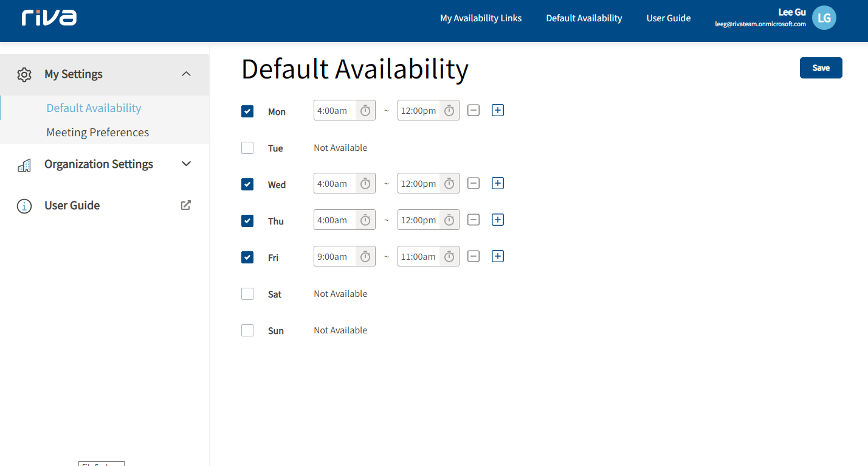Screen dimensions: 868x466
Task: Open the Fri end time clock picker
Action: point(449,256)
